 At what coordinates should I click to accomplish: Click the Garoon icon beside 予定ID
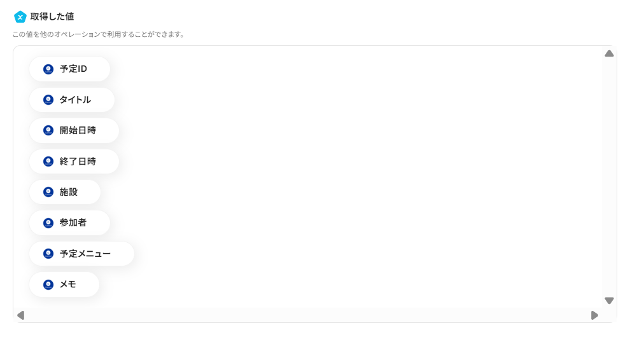coord(48,69)
